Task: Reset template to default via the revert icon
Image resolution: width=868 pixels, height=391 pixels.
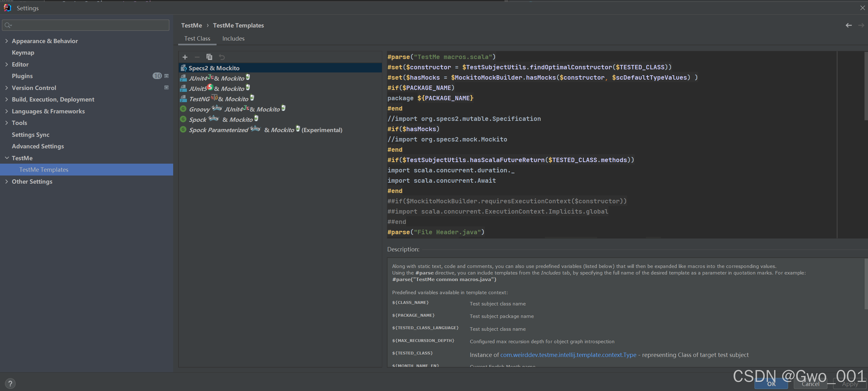Action: click(x=222, y=57)
